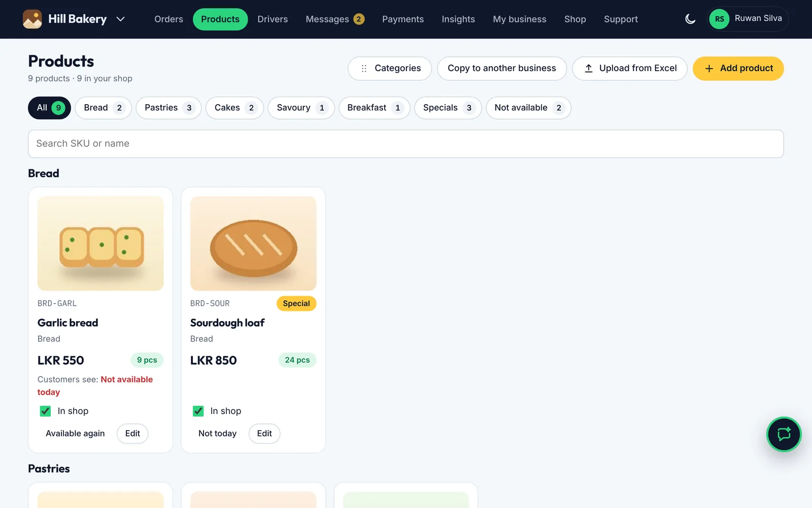812x508 pixels.
Task: Mark Sourdough loaf as Not today
Action: pos(217,433)
